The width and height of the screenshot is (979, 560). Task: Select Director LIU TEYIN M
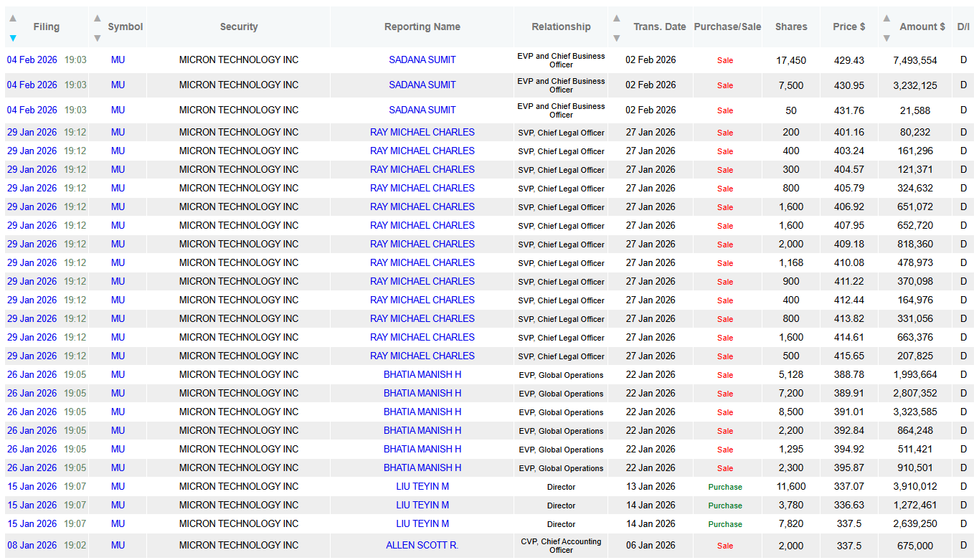[x=422, y=486]
